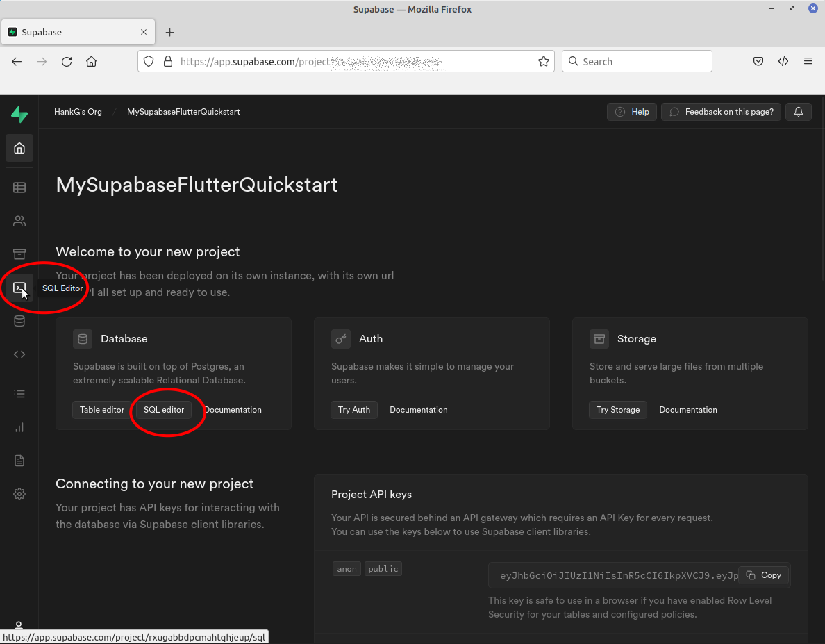Click the notifications bell icon
The width and height of the screenshot is (825, 644).
click(799, 112)
